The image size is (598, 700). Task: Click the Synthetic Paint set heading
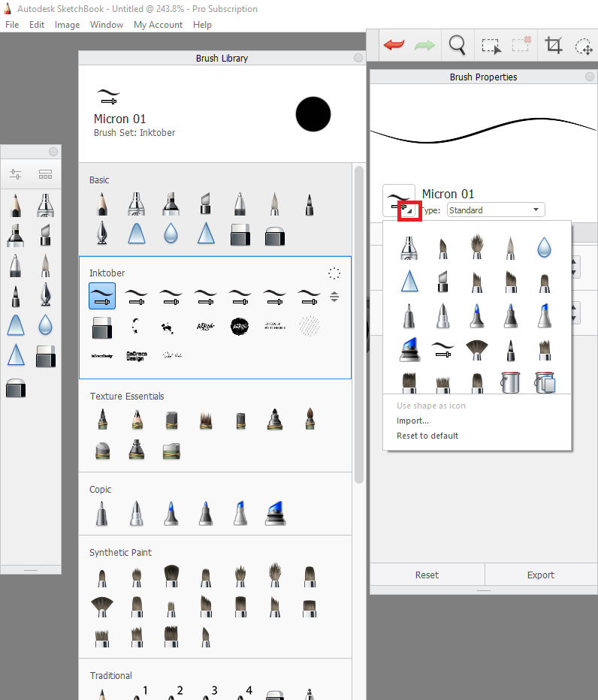coord(121,553)
